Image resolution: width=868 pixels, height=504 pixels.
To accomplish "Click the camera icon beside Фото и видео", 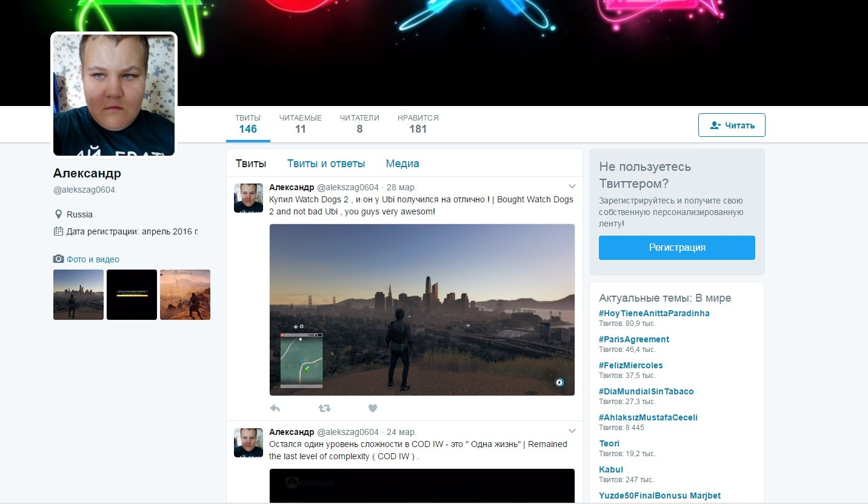I will tap(58, 259).
